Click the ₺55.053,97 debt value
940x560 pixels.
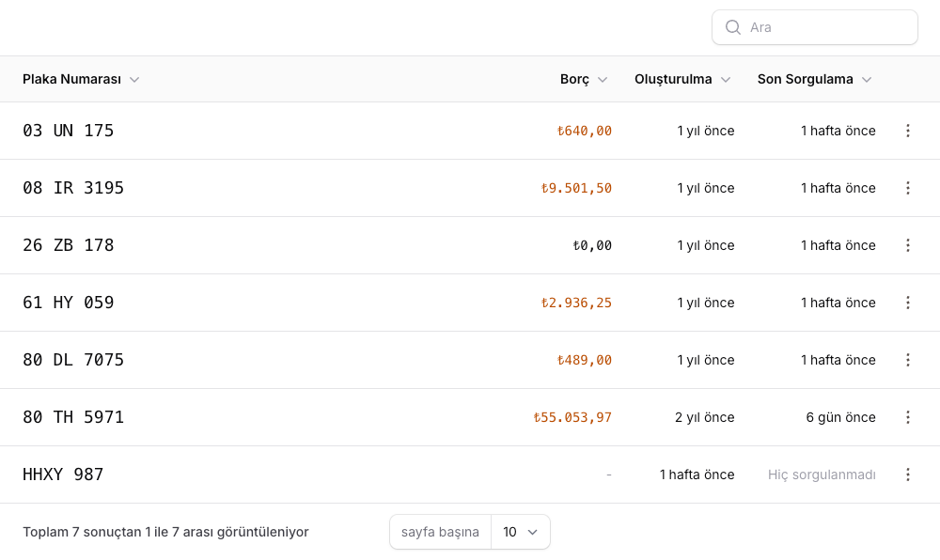coord(572,417)
